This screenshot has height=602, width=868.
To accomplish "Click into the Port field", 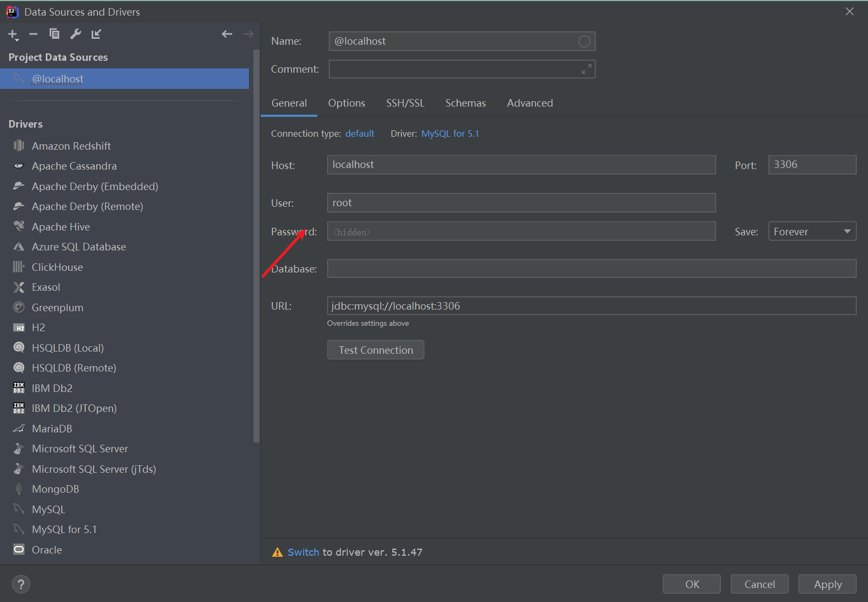I will pyautogui.click(x=812, y=165).
